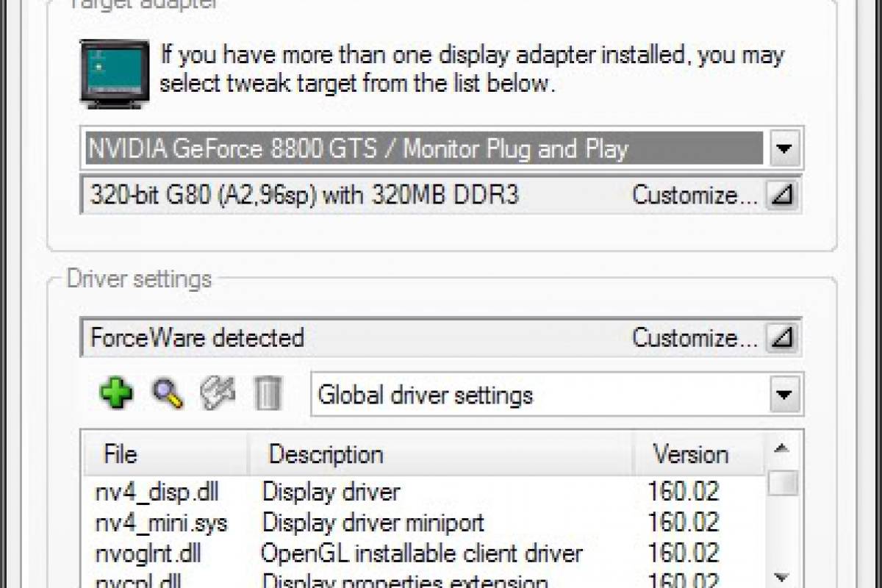
Task: Select the nvcpl.dll file entry
Action: (141, 581)
